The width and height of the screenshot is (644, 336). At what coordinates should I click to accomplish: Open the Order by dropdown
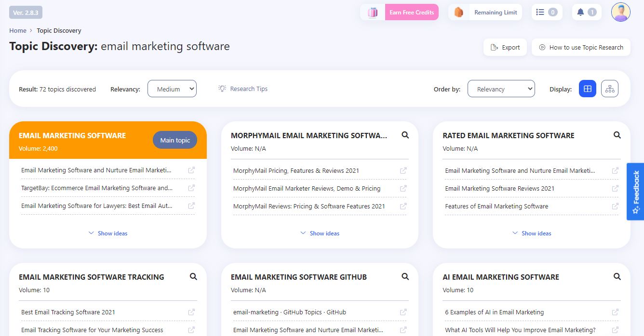click(x=501, y=89)
